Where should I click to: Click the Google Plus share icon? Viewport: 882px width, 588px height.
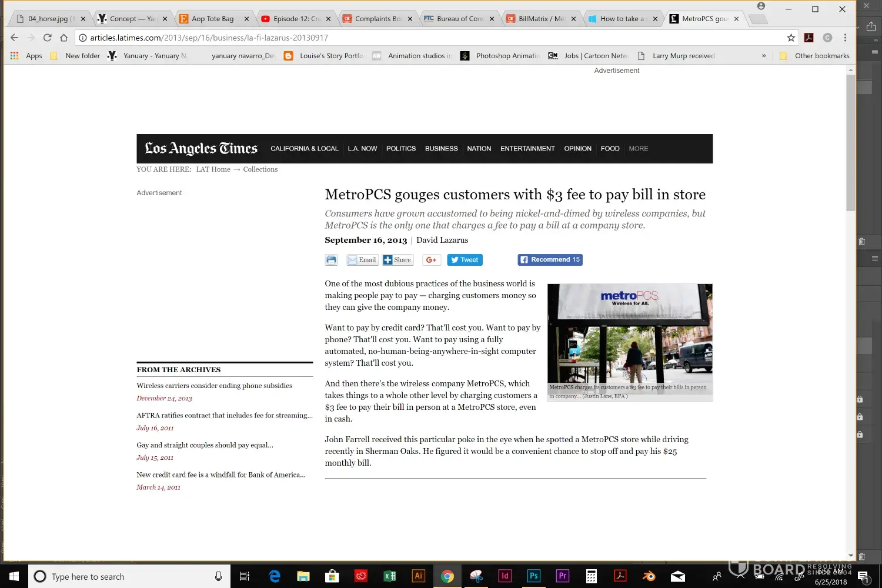click(431, 260)
